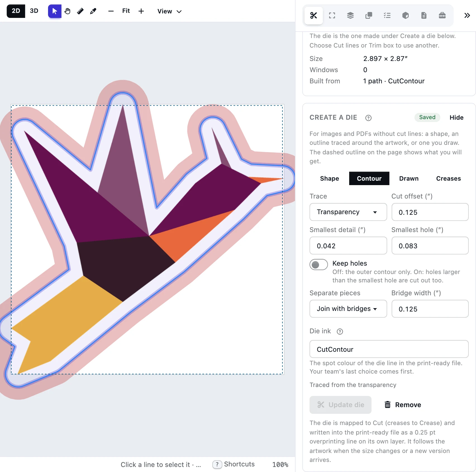
Task: Zoom out with the minus icon
Action: click(x=111, y=11)
